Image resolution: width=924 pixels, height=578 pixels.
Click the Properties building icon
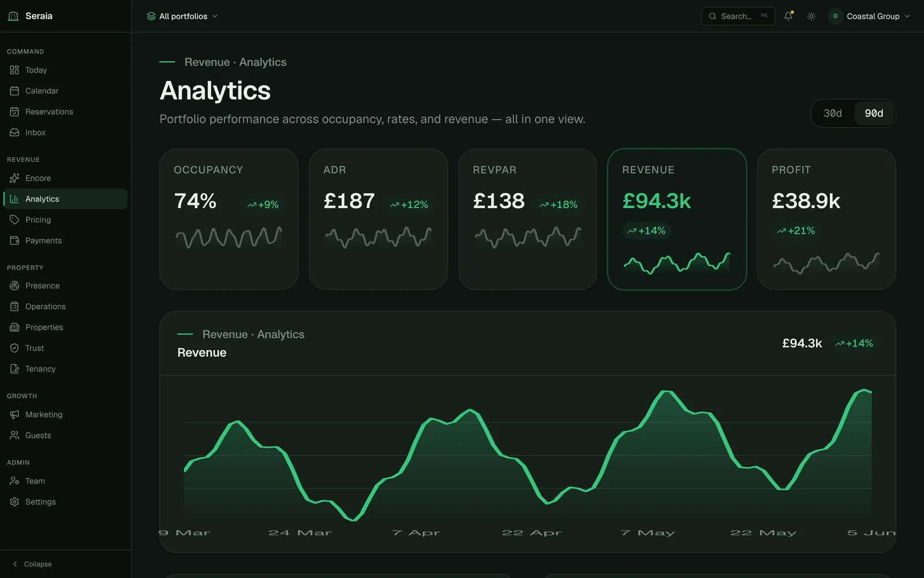coord(14,327)
